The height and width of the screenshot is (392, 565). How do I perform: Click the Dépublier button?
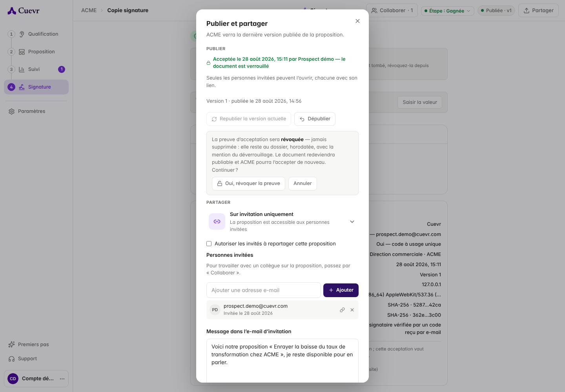coord(315,119)
